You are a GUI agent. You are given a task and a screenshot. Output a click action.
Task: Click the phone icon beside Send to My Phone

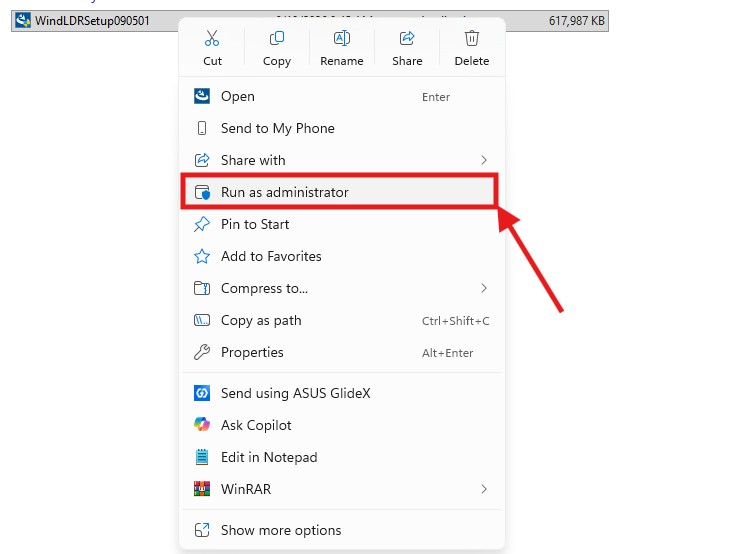click(202, 128)
